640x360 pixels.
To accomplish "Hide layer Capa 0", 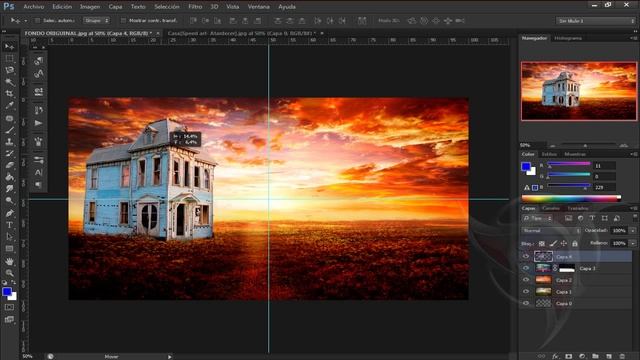I will [x=526, y=303].
